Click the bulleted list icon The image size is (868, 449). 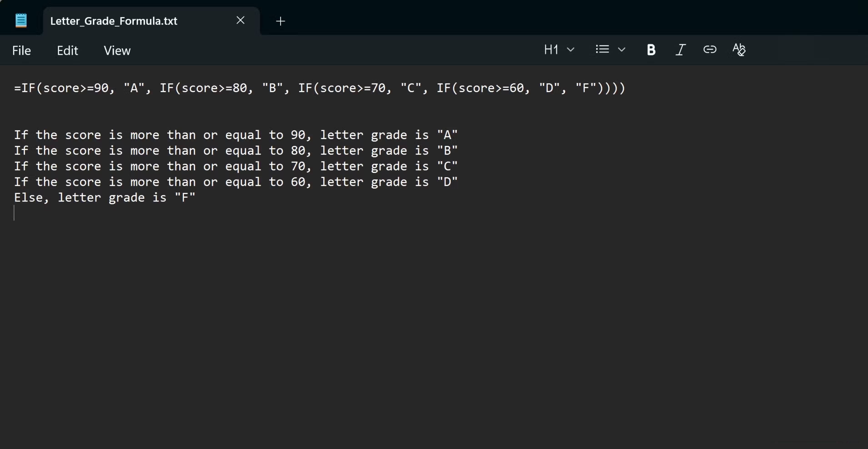tap(602, 50)
